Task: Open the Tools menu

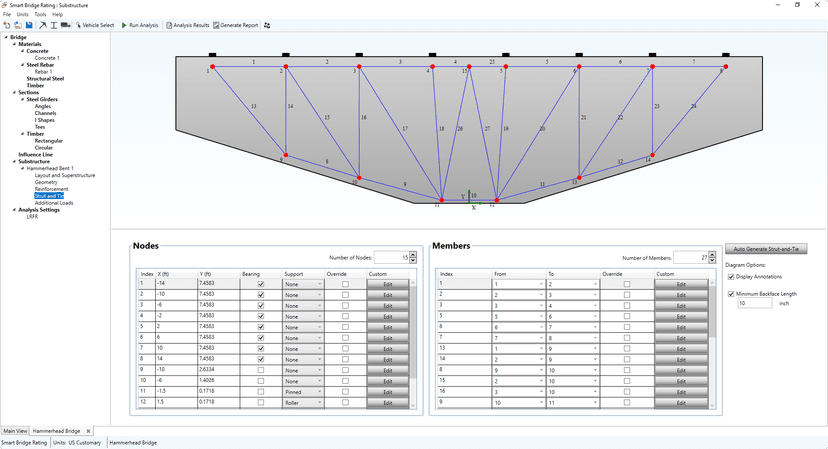Action: (x=40, y=15)
